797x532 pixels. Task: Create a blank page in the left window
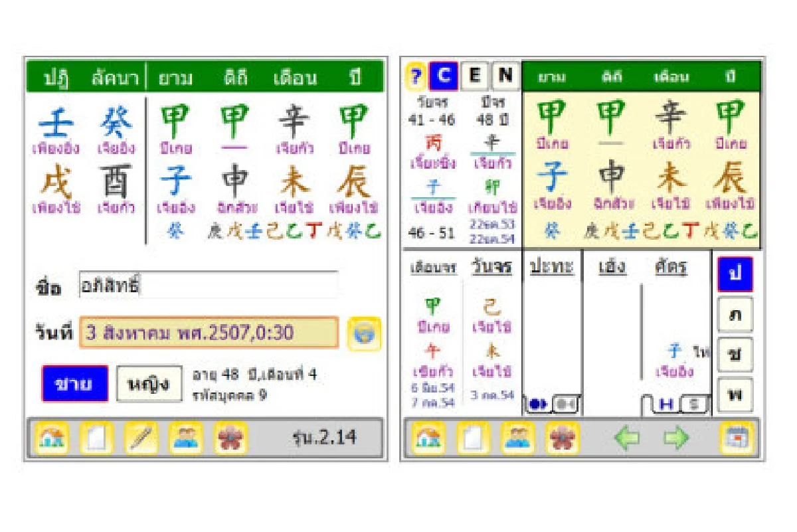tap(96, 438)
